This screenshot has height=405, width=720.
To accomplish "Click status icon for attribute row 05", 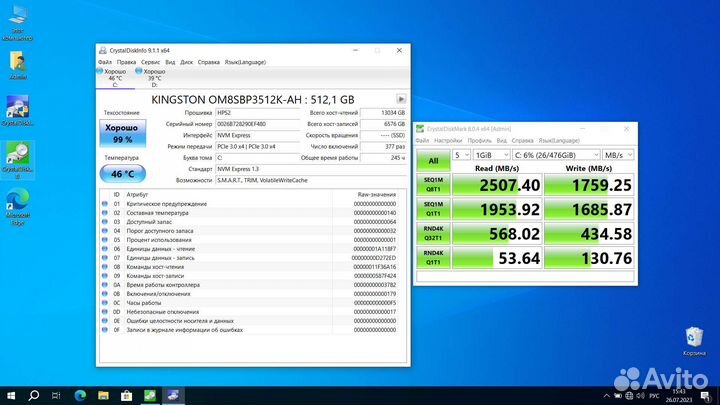I will tap(105, 240).
